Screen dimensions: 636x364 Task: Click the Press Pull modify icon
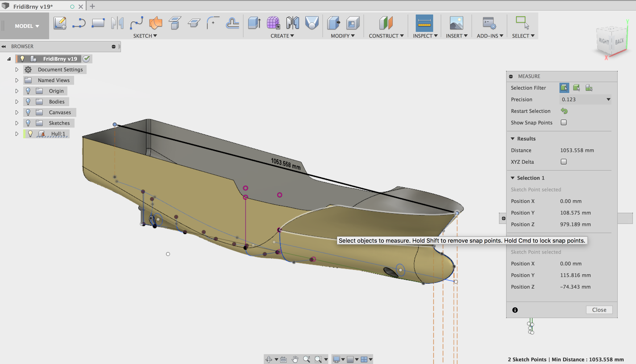click(x=333, y=23)
